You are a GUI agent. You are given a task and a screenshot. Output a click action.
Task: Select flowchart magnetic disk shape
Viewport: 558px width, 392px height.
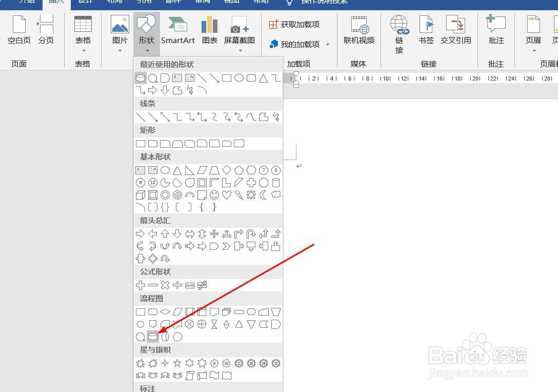point(153,337)
